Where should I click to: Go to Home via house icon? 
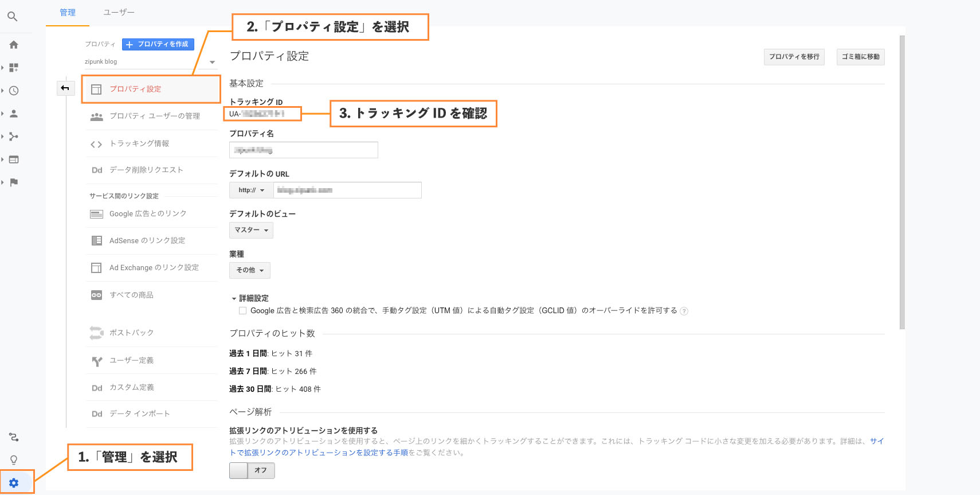[x=14, y=45]
